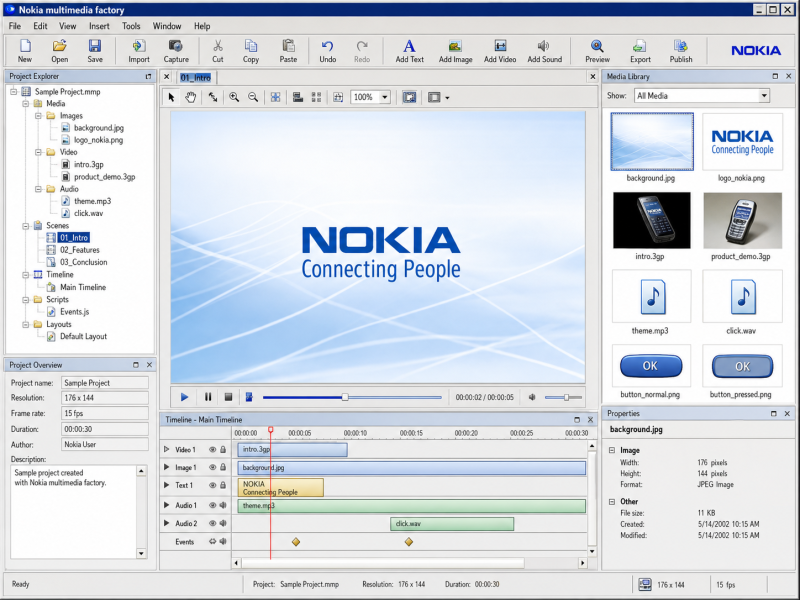Collapse the Scenes node in Project Explorer
Viewport: 800px width, 600px height.
(x=26, y=226)
